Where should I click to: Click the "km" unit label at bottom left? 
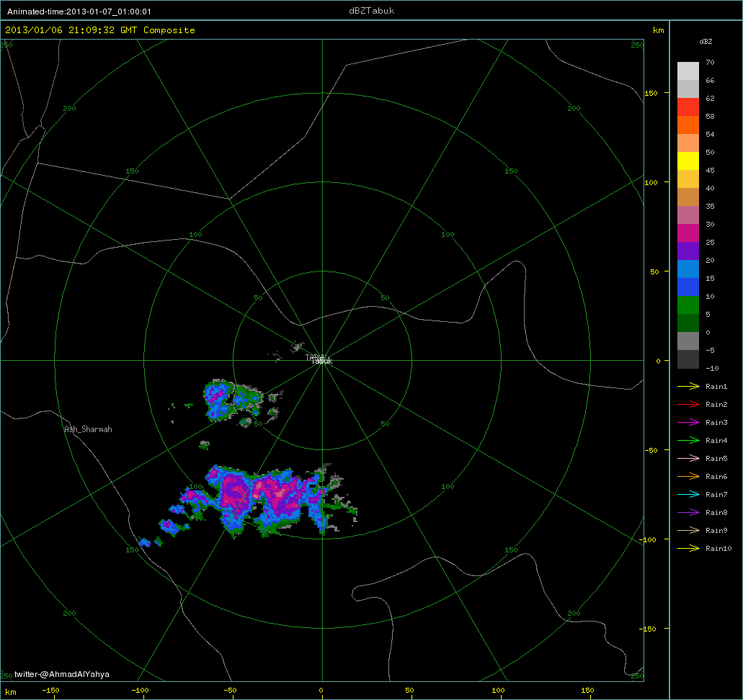(10, 692)
